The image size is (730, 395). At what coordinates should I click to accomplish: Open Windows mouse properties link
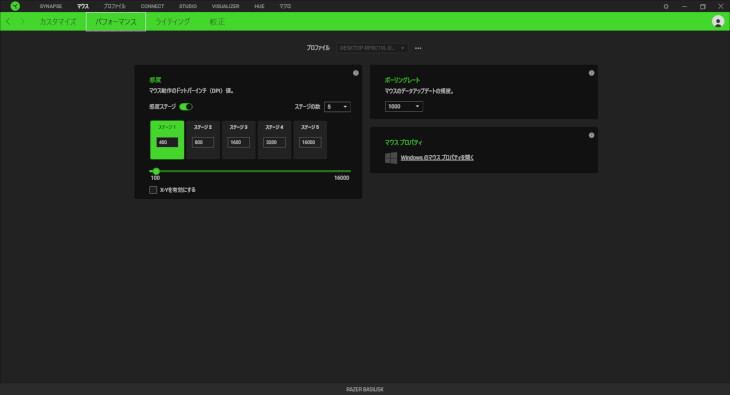point(437,157)
